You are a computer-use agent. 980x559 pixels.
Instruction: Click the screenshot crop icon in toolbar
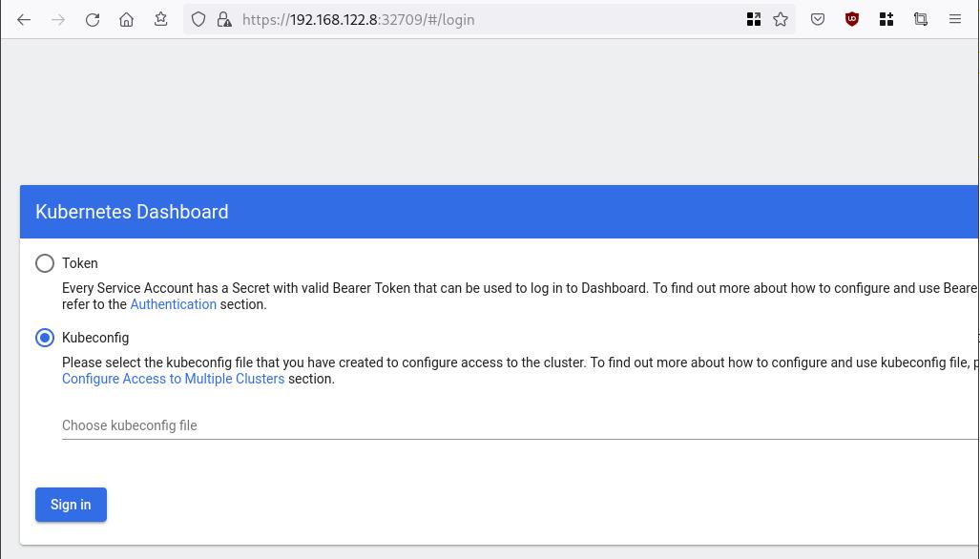(x=921, y=19)
